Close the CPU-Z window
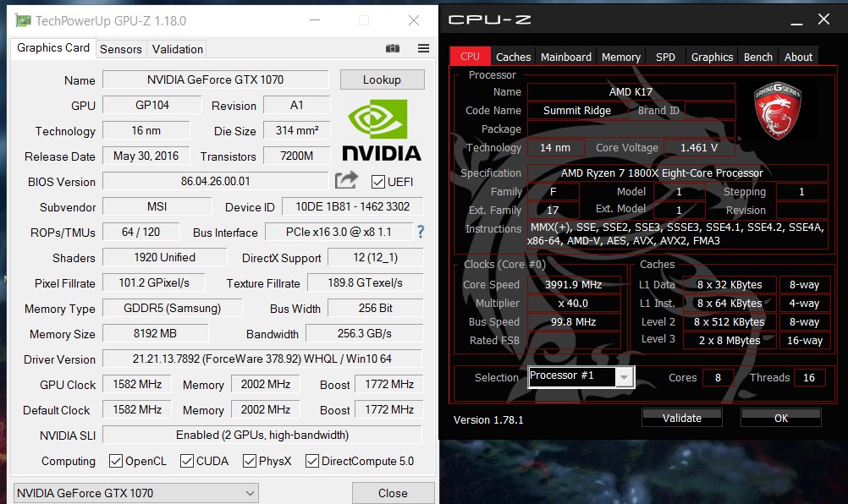Image resolution: width=848 pixels, height=504 pixels. 823,19
